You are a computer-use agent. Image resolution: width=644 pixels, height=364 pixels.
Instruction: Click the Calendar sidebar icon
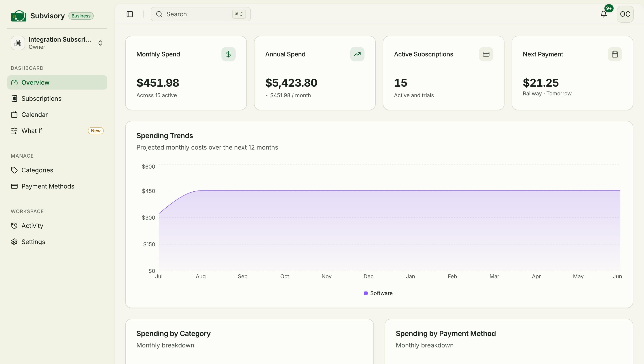pyautogui.click(x=14, y=115)
